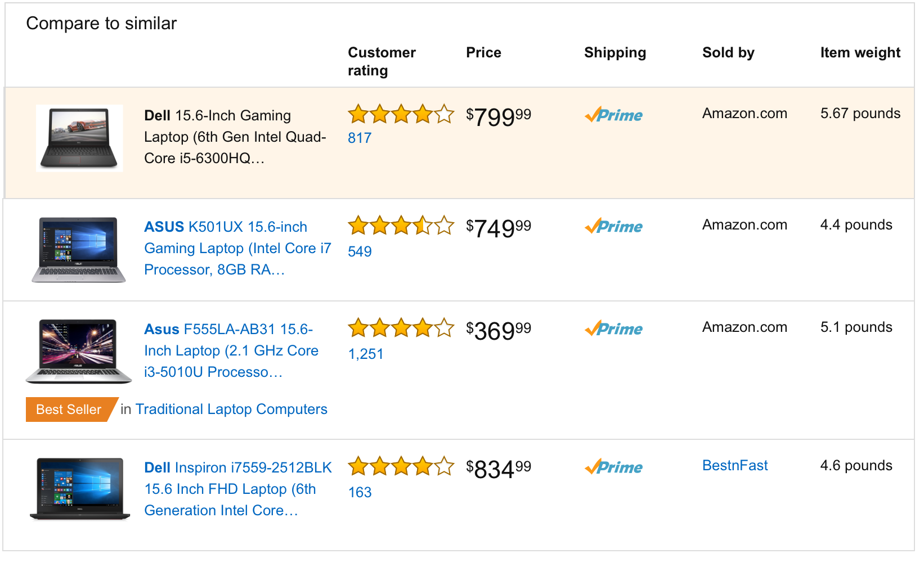Open the Dell Inspiron i7559-2512BLK product link
This screenshot has height=567, width=924.
[238, 489]
